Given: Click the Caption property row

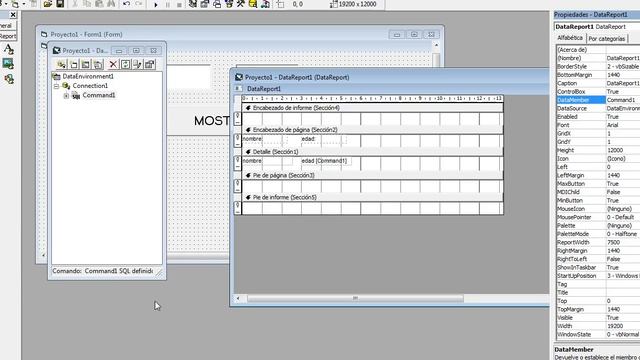Looking at the screenshot, I should [598, 83].
